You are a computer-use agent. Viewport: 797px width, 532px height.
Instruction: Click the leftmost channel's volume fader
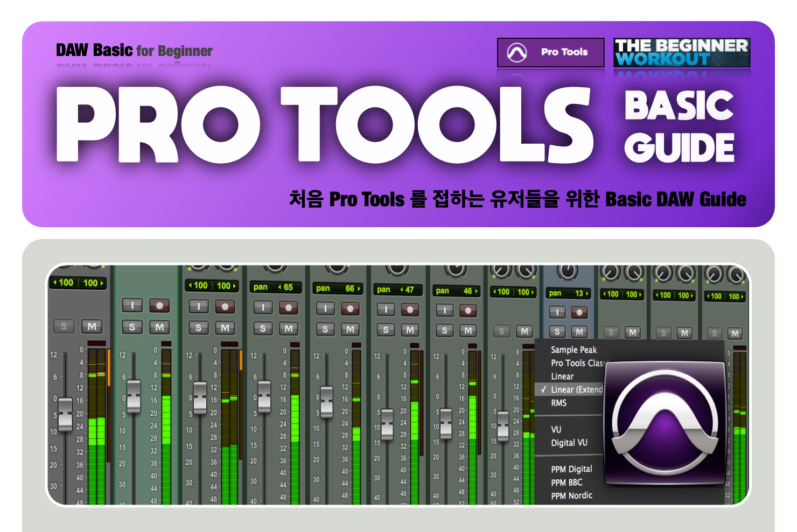click(x=65, y=414)
